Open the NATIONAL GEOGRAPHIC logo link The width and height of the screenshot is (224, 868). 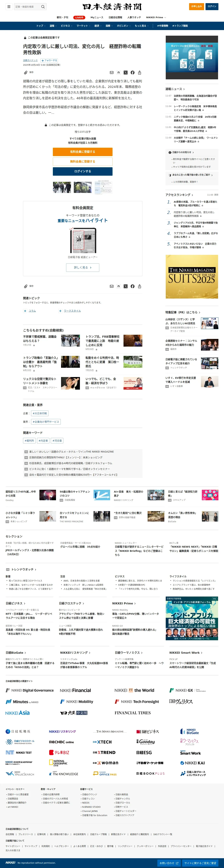click(58, 763)
